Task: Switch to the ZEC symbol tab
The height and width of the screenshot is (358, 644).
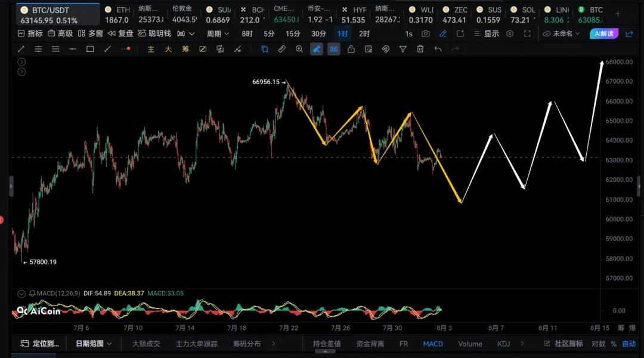Action: 454,15
